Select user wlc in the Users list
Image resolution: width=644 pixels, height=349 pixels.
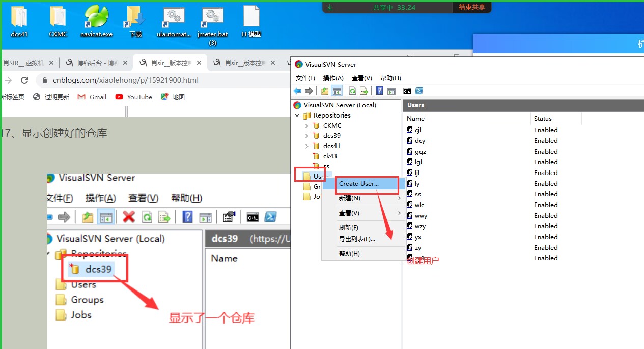click(x=415, y=205)
